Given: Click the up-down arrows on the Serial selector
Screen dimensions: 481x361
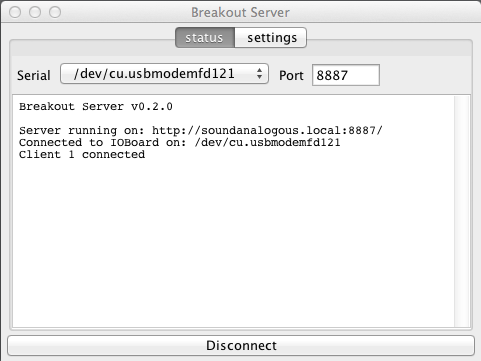Looking at the screenshot, I should pos(259,74).
